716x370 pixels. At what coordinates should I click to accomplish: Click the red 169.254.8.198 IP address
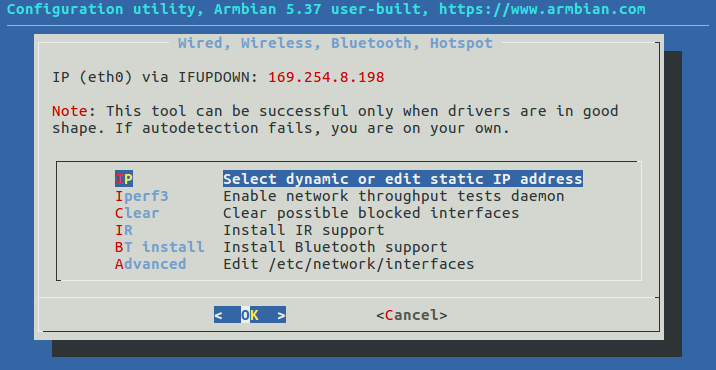coord(326,77)
